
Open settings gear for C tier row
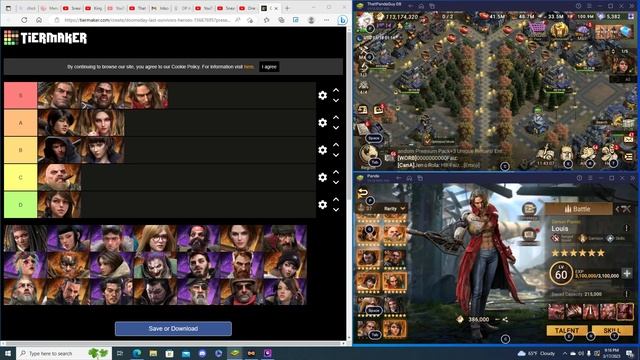tap(322, 177)
